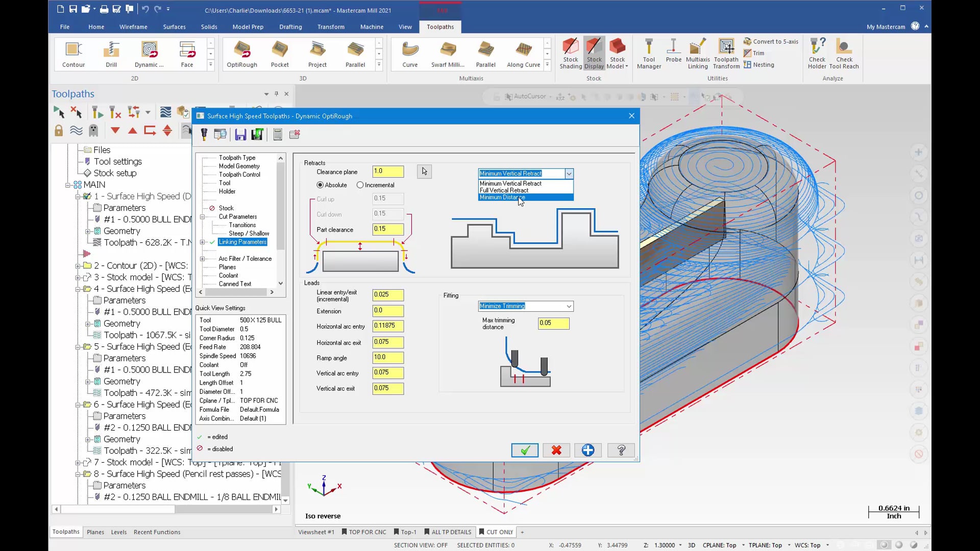Adjust the Clearance plane value field
The image size is (980, 551).
[388, 171]
